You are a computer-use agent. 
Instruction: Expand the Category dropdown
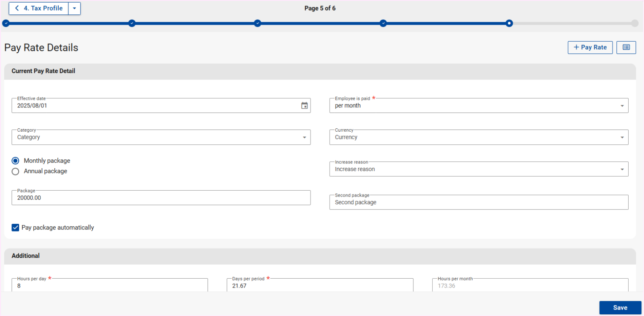161,137
